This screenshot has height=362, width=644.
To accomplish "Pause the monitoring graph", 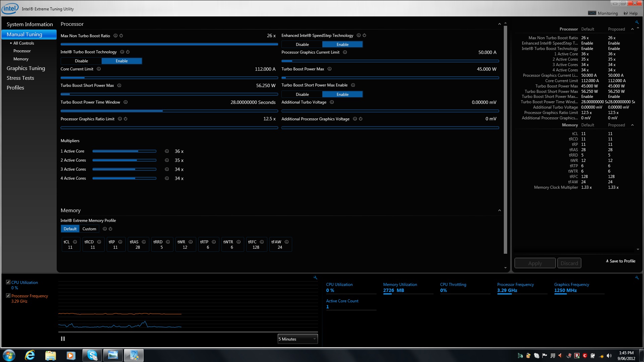I will point(63,339).
